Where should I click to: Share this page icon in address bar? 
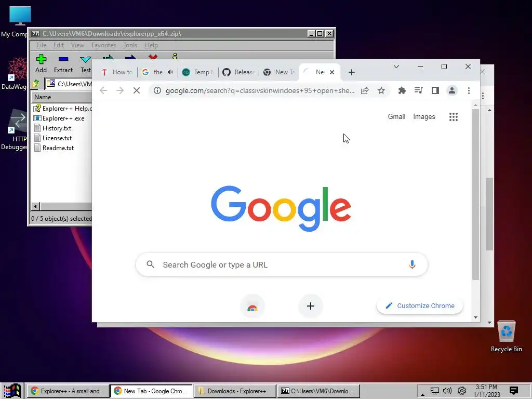click(x=365, y=90)
